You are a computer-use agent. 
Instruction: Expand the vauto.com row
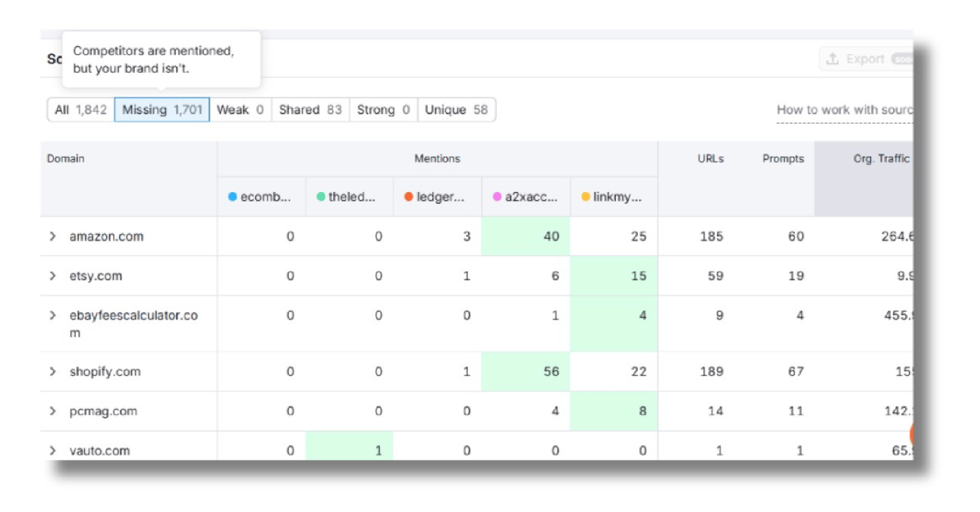tap(53, 450)
